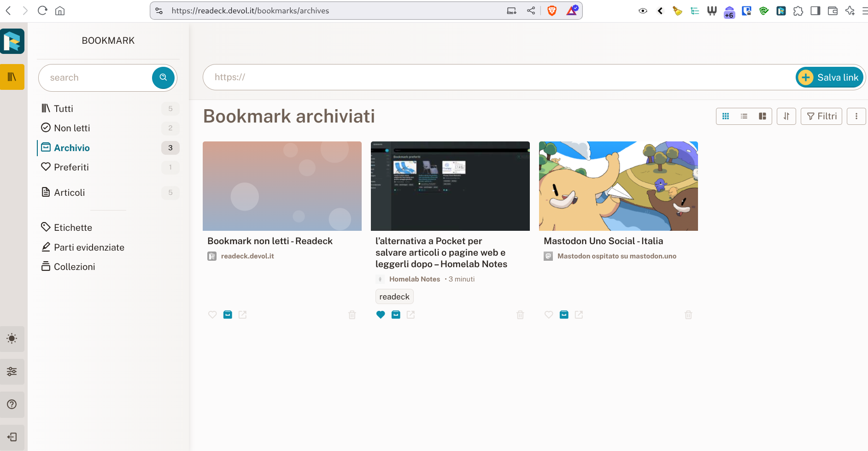Image resolution: width=868 pixels, height=451 pixels.
Task: Click Mastodon ospitato su mastodon.uno text
Action: (x=617, y=256)
